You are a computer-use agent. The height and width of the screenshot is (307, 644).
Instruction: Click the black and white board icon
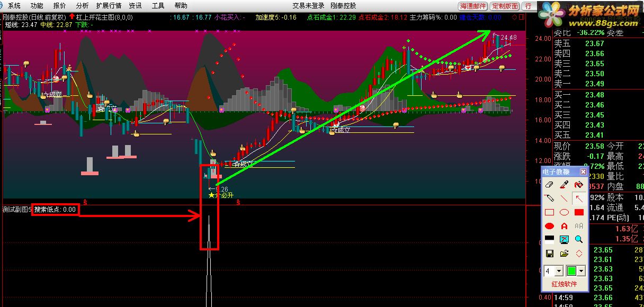[x=549, y=239]
